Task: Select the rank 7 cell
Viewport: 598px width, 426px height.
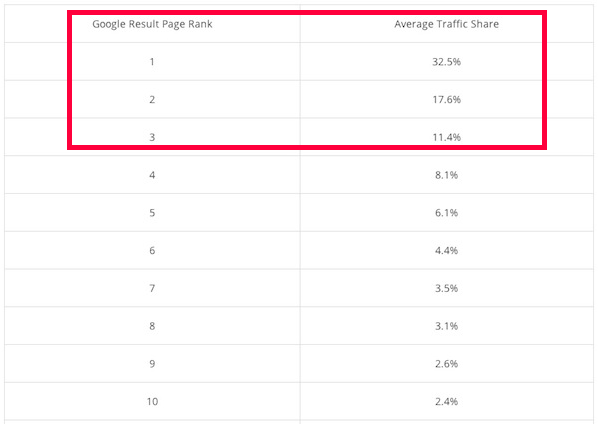Action: point(152,288)
